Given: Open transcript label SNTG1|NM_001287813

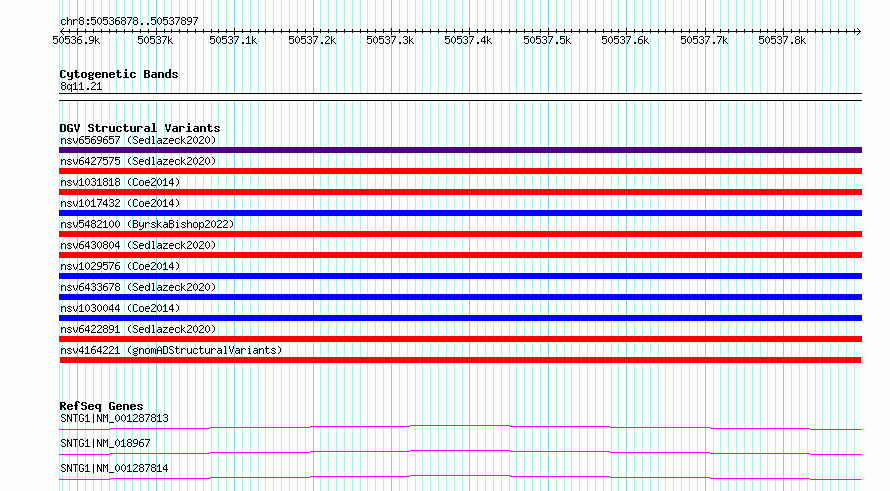Looking at the screenshot, I should pos(114,418).
